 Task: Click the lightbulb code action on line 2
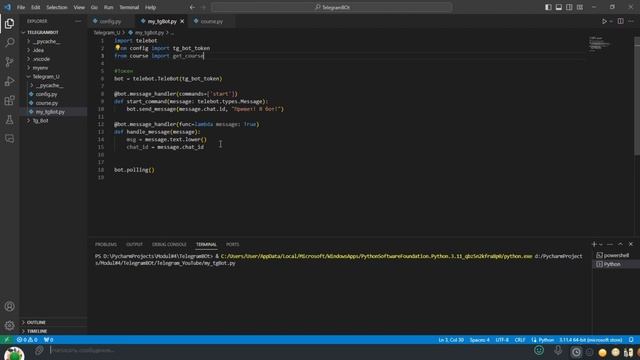(118, 48)
